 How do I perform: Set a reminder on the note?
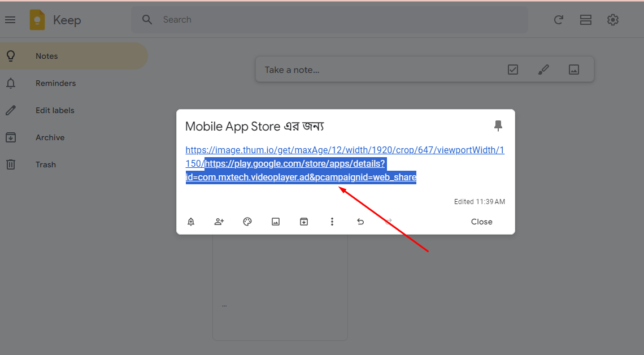tap(191, 221)
